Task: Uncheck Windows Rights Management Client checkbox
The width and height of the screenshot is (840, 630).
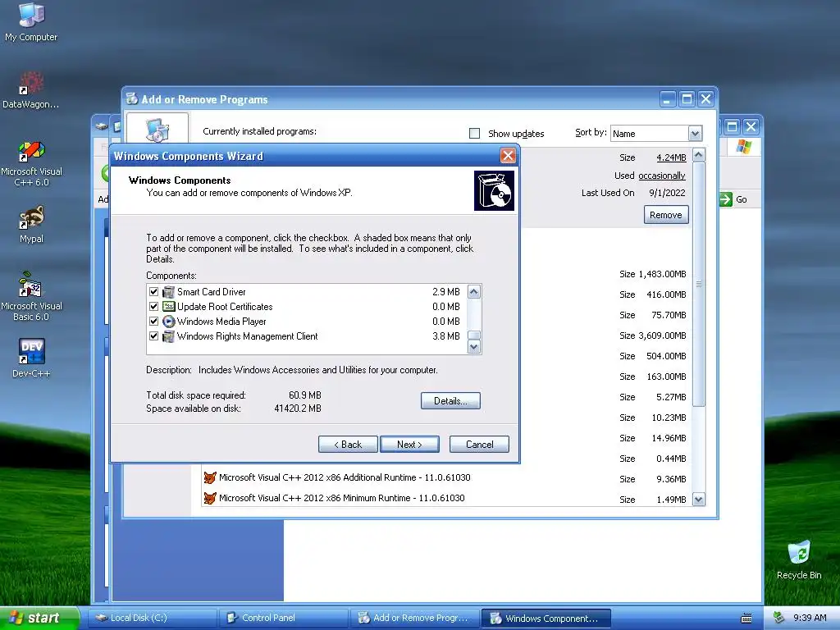Action: point(153,336)
